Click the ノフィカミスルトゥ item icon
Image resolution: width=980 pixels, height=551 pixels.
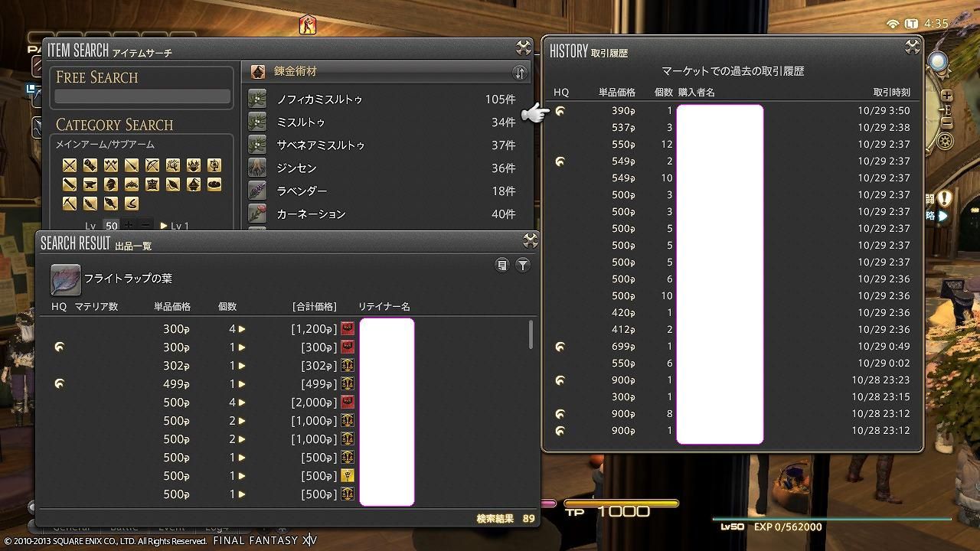tap(257, 99)
